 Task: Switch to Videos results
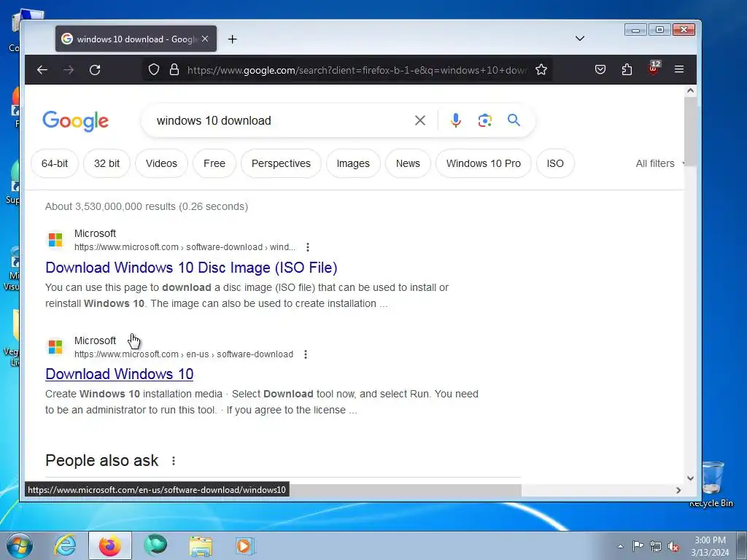(161, 163)
